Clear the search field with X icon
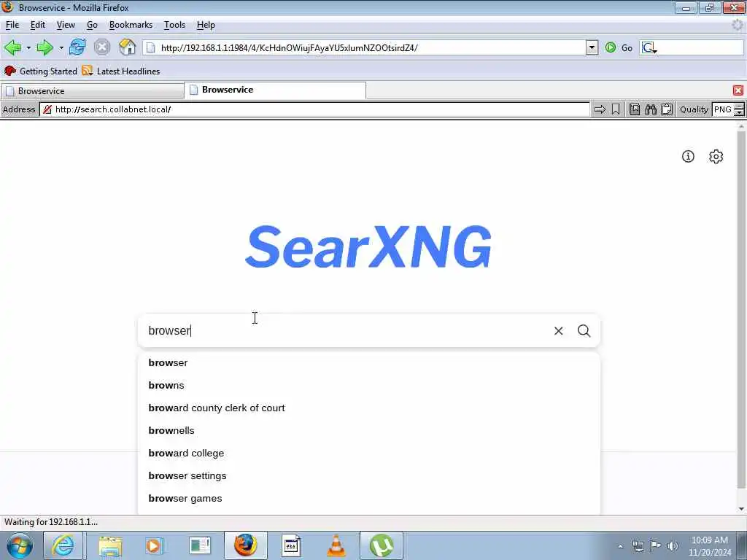747x560 pixels. point(558,330)
